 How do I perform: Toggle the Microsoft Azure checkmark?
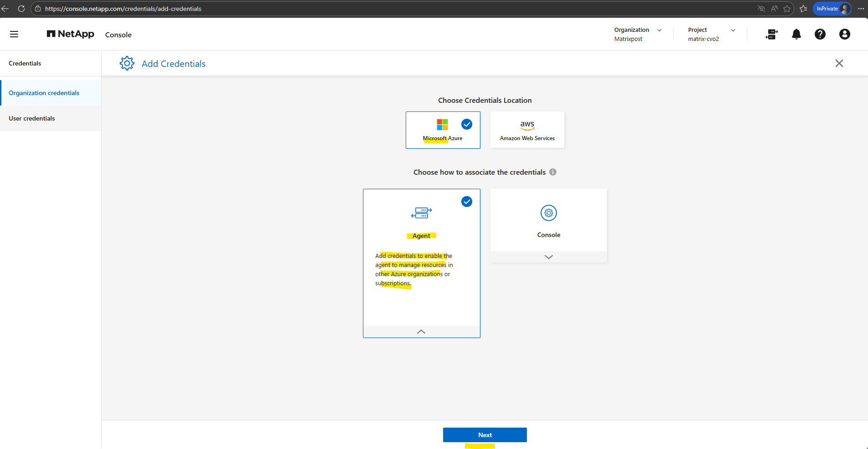(467, 124)
